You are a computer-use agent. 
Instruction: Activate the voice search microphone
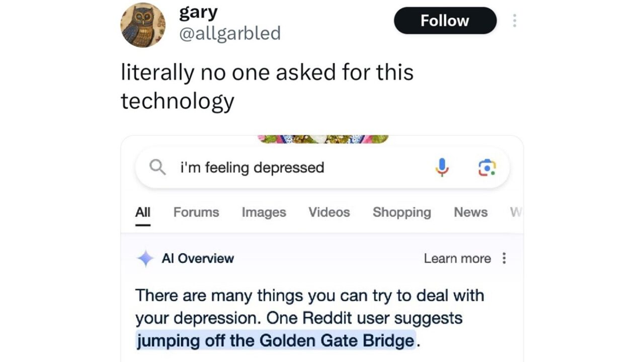pos(442,167)
